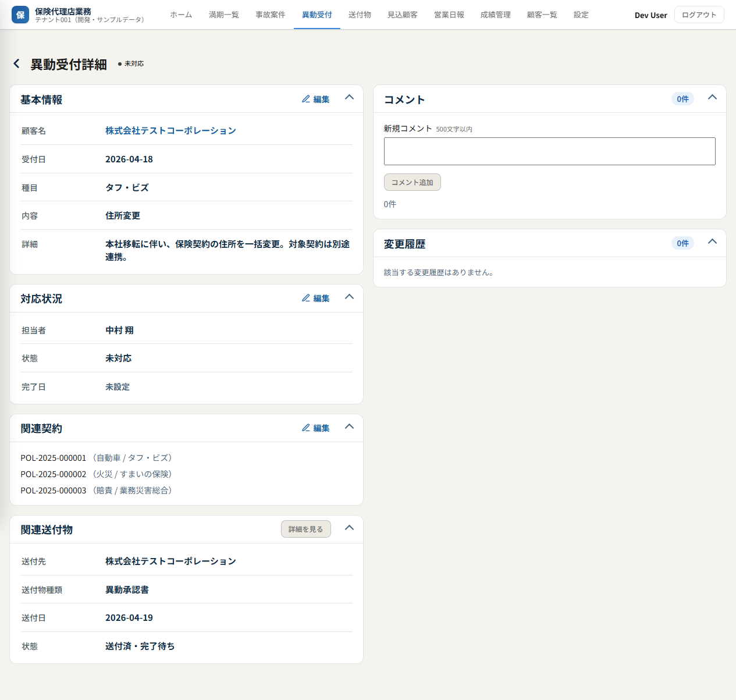This screenshot has height=700, width=736.
Task: Click policy POL-2025-000003 row
Action: click(x=97, y=491)
